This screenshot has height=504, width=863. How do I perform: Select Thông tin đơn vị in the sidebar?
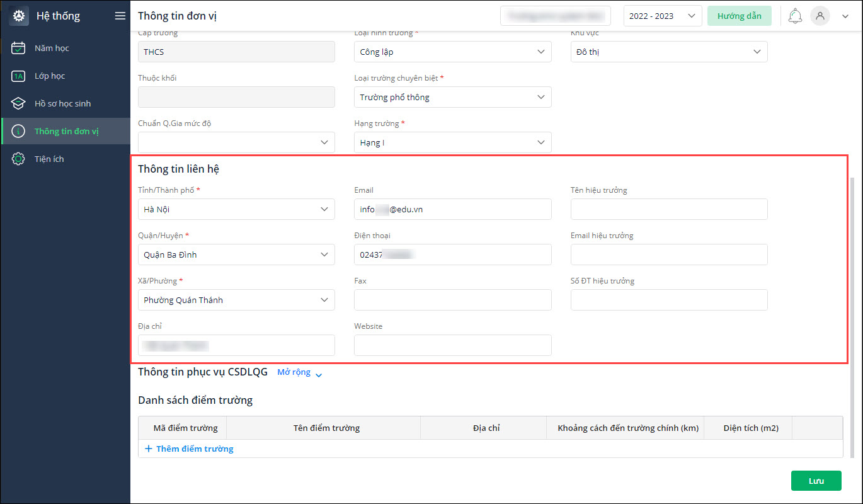[x=66, y=132]
